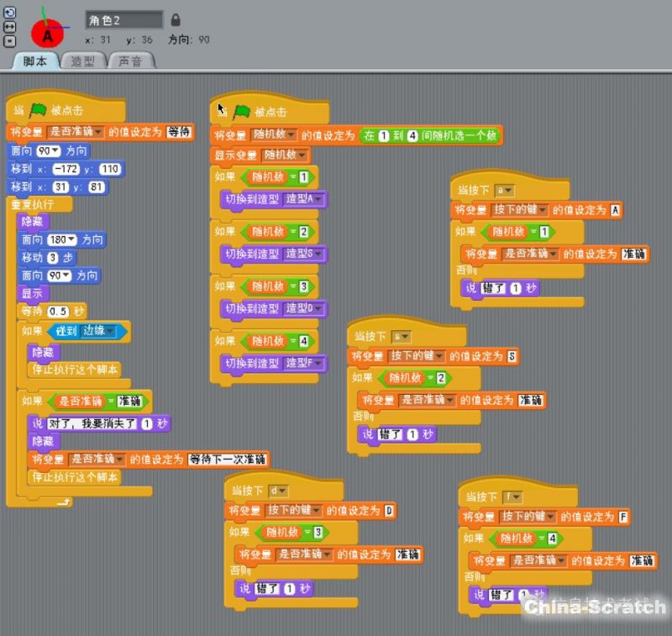Image resolution: width=672 pixels, height=636 pixels.
Task: Click the 等待 0.5 seconds value field
Action: 58,312
